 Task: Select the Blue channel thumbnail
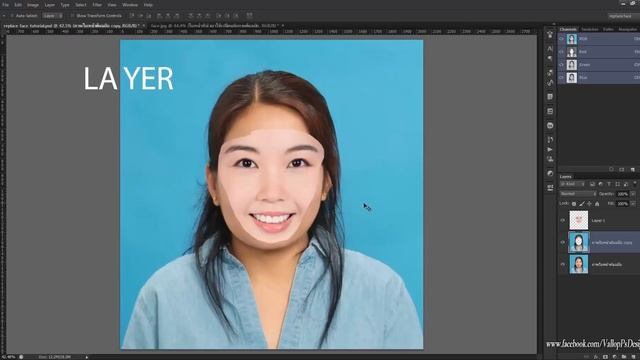click(x=572, y=77)
